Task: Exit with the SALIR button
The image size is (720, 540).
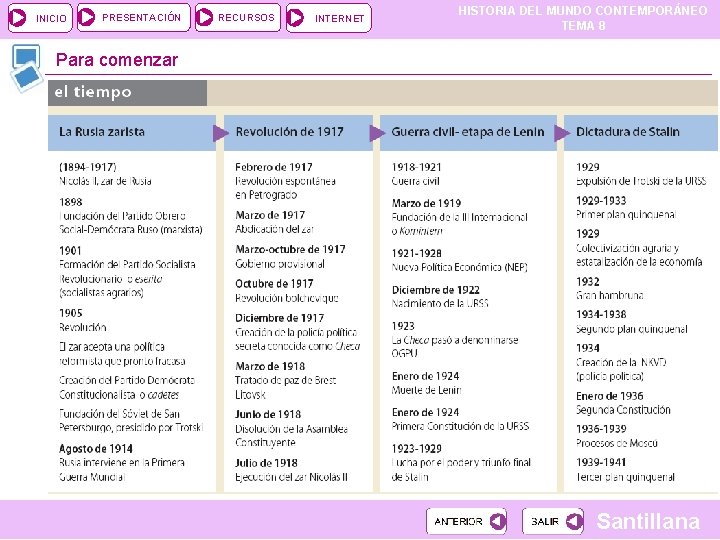Action: [552, 521]
